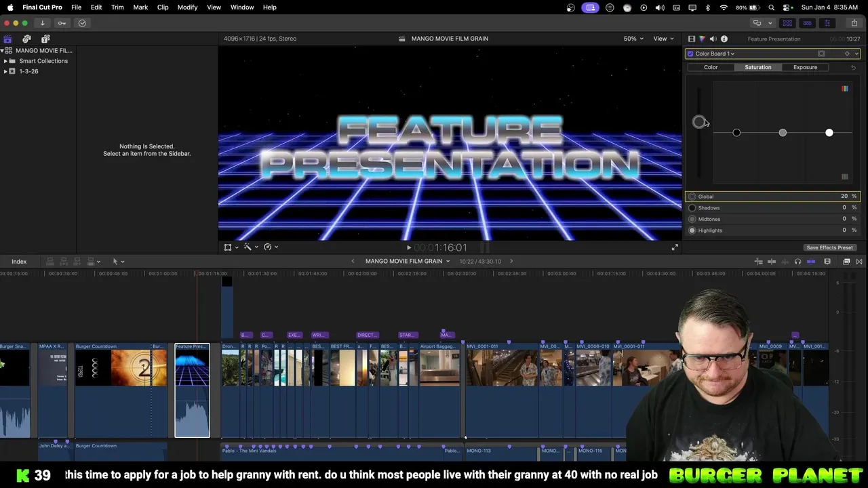Viewport: 868px width, 488px height.
Task: Expand the 1-3-26 event
Action: pyautogui.click(x=5, y=71)
